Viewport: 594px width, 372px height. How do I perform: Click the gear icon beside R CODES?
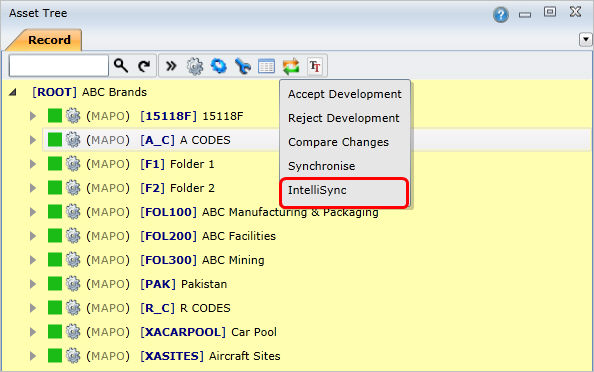coord(73,308)
